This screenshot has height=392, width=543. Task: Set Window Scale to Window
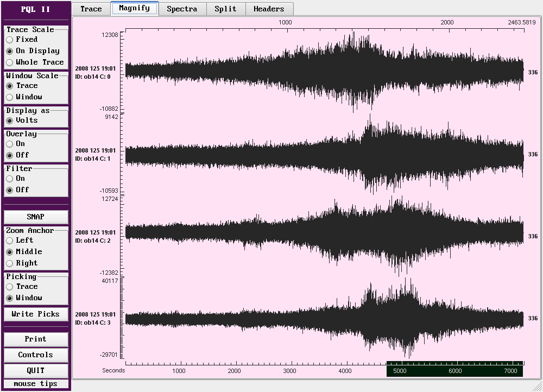coord(10,97)
